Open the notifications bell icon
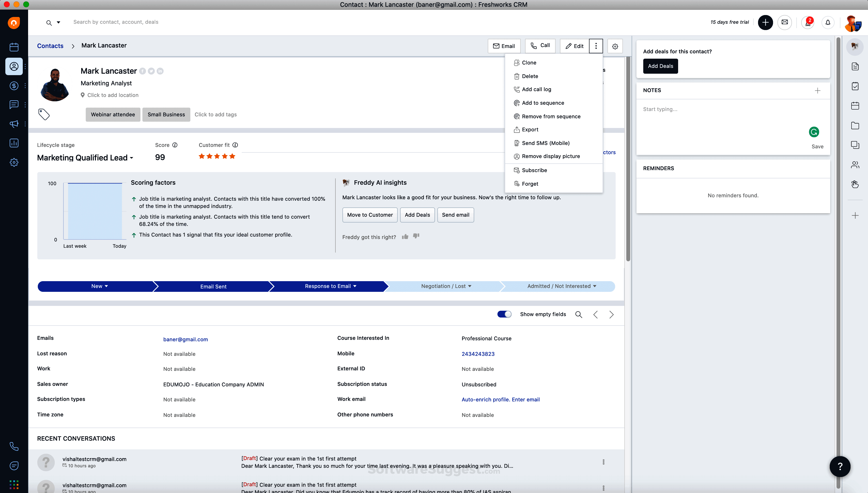The image size is (868, 493). [828, 22]
